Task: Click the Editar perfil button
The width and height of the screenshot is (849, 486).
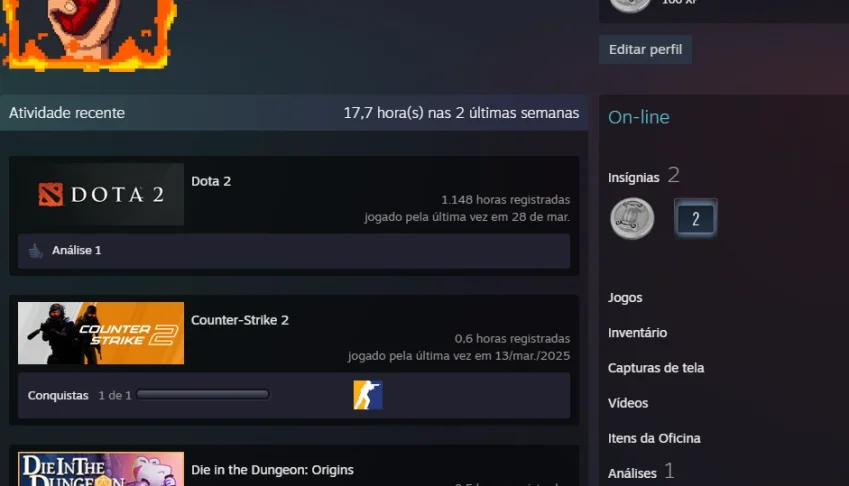Action: (x=645, y=49)
